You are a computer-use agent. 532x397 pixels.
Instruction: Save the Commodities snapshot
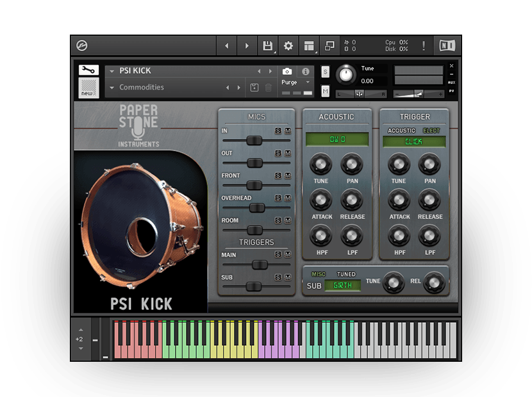point(254,88)
